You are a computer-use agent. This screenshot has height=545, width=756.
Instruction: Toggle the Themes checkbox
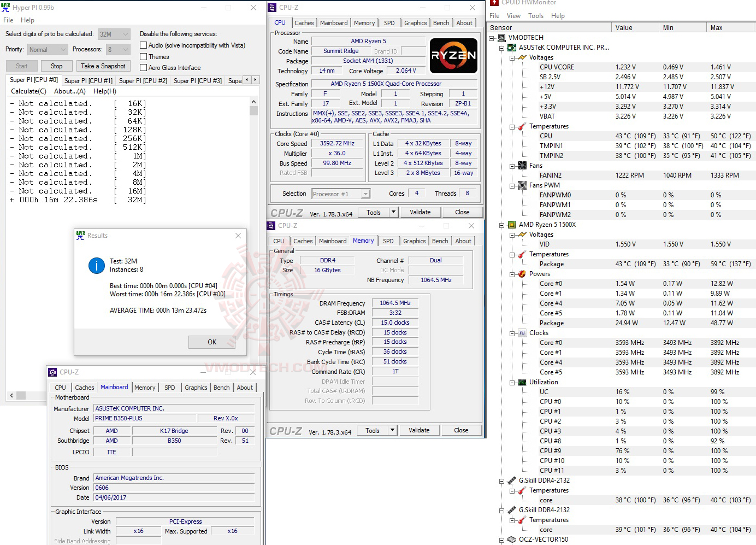coord(144,57)
